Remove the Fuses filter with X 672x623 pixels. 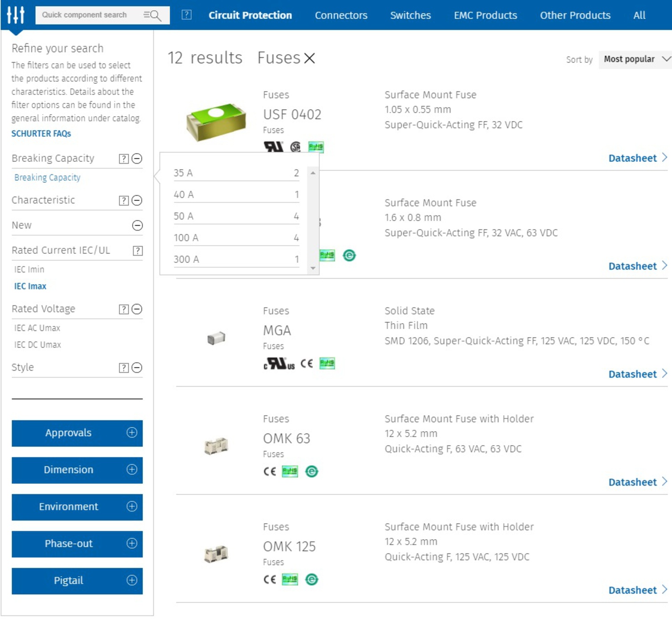309,58
